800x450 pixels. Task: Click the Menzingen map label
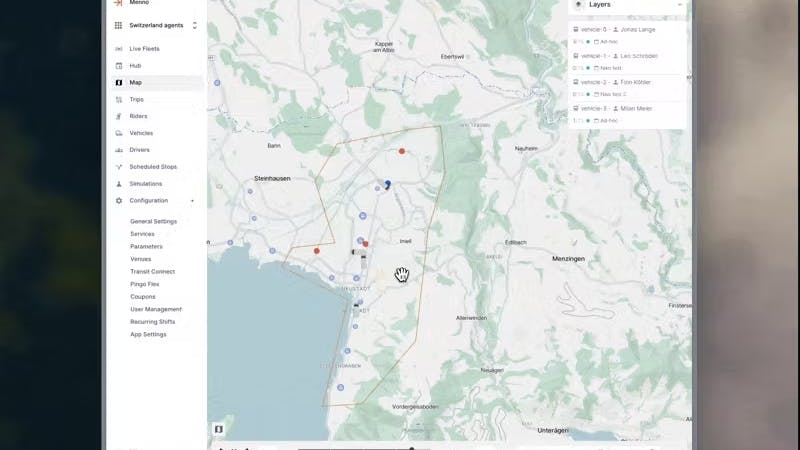[568, 259]
